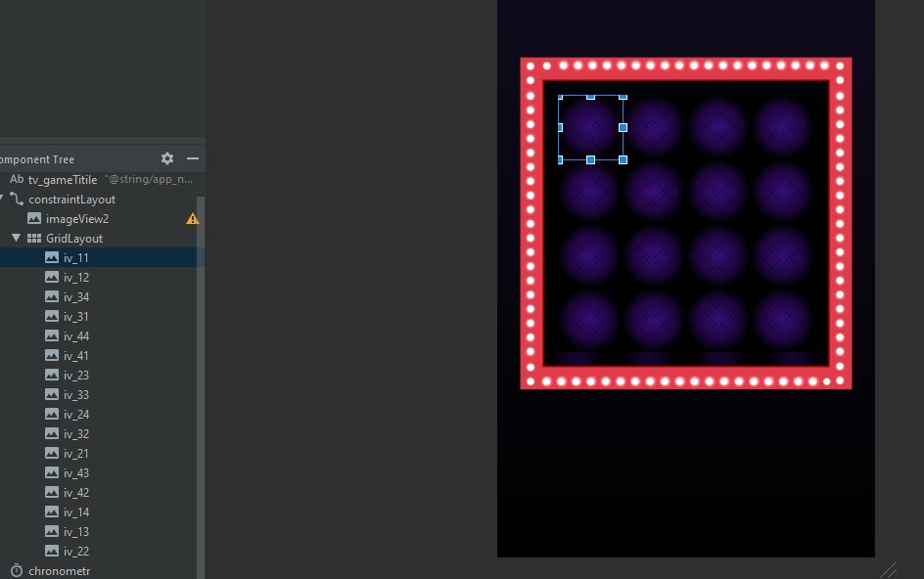Select iv_11 in component tree
This screenshot has height=579, width=924.
(76, 257)
